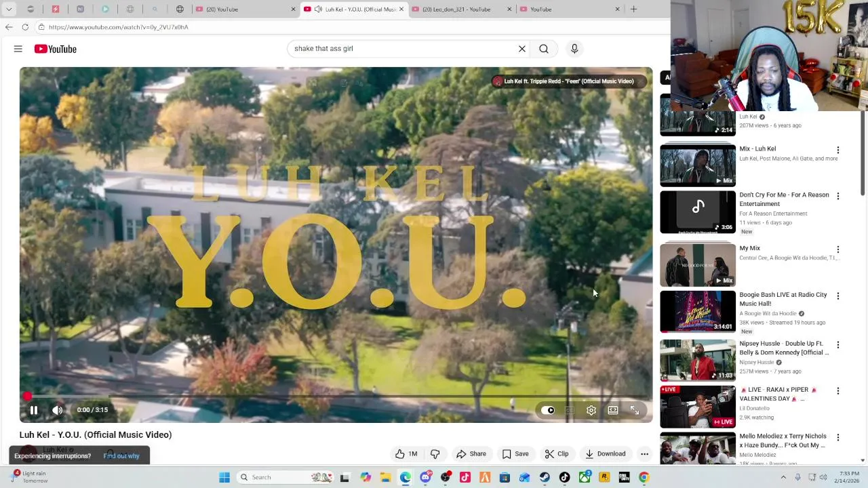The image size is (868, 488).
Task: Open File Explorer from taskbar
Action: 385,477
